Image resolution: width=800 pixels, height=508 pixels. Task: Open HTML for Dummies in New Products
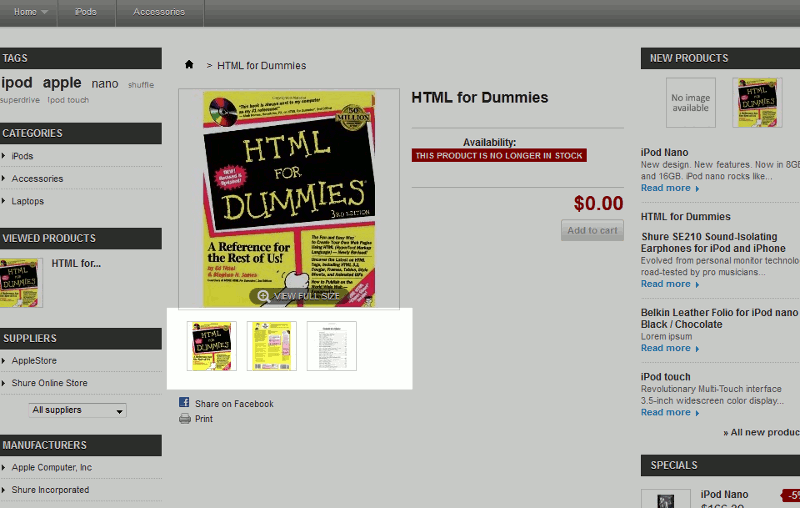coord(686,216)
